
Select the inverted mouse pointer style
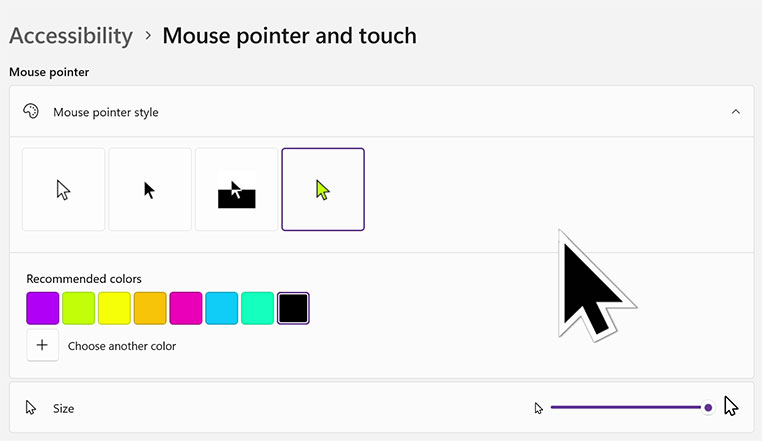[x=237, y=190]
